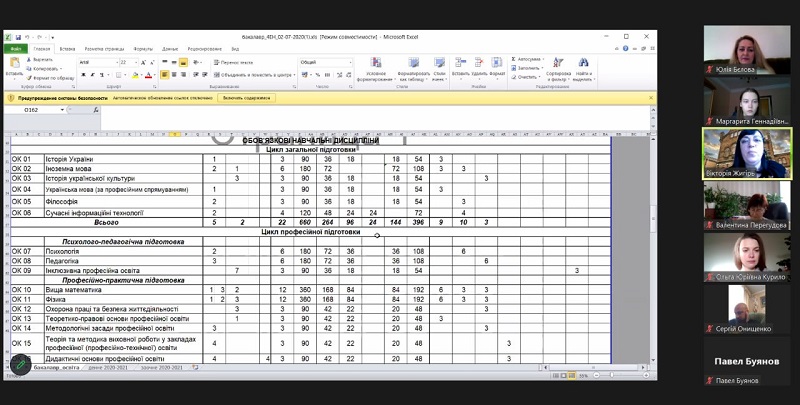Screen dimensions: 800x405
Task: Select the бакалавр_освіта sheet tab
Action: pyautogui.click(x=56, y=367)
